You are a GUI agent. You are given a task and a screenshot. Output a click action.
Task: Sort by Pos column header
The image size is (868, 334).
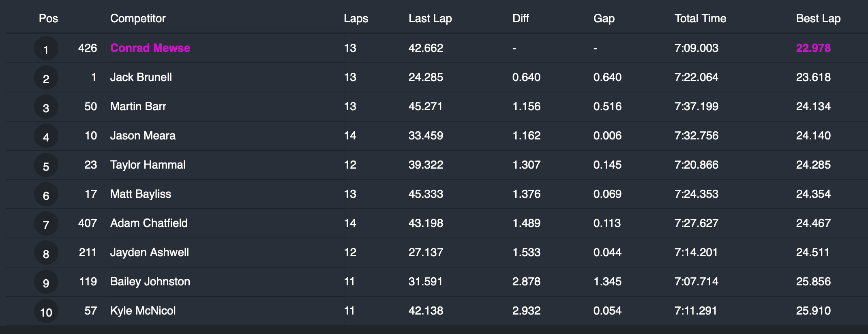[48, 18]
